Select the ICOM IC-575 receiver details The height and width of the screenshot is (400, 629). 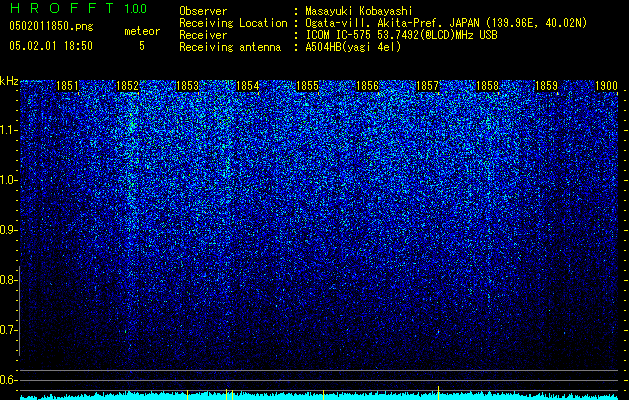401,35
